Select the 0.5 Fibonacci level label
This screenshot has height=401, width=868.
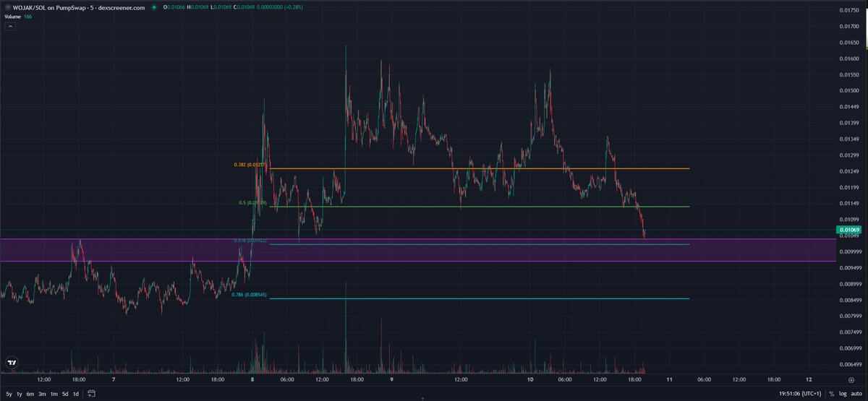coord(252,203)
